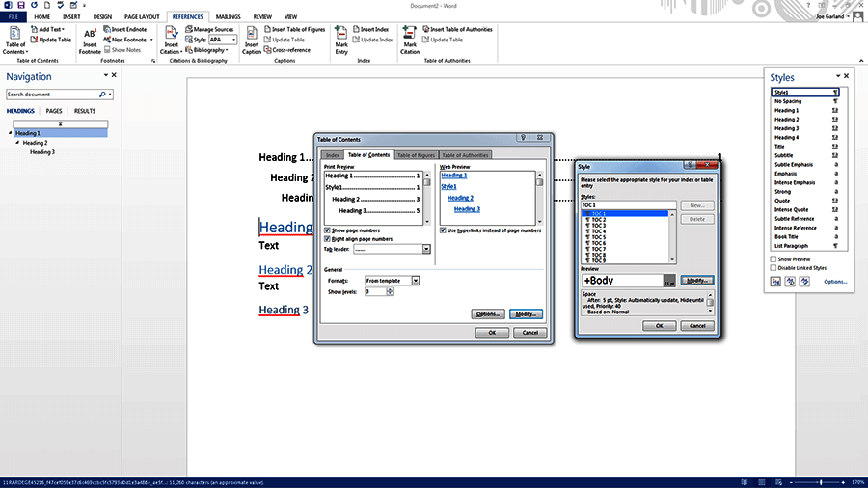Open the Table of Contents ribbon menu
This screenshot has width=868, height=488.
point(14,41)
